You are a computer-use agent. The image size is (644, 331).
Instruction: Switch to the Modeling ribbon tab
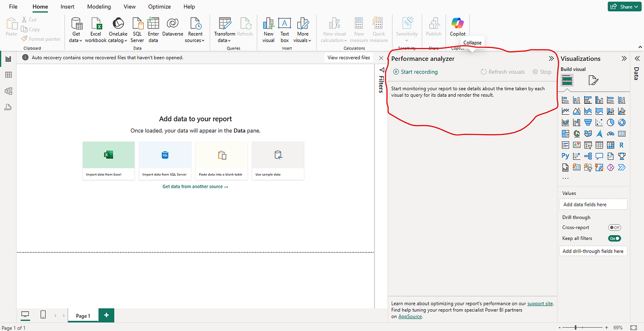(x=99, y=7)
